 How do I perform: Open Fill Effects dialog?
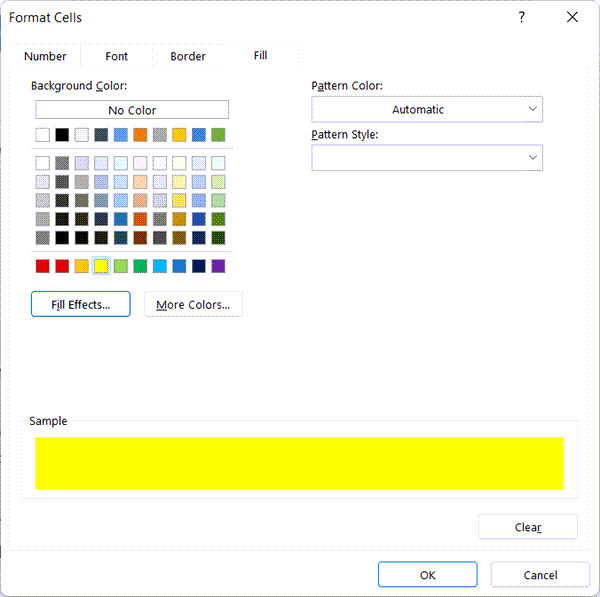[81, 304]
